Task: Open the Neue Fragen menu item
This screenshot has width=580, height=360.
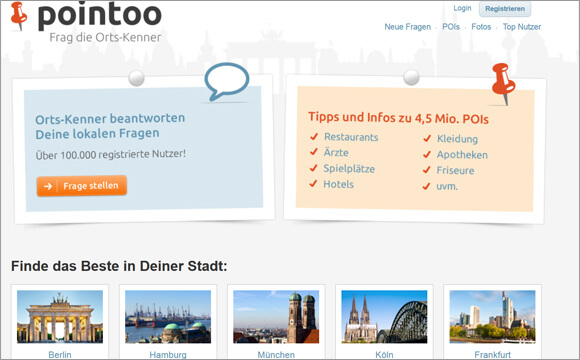Action: [x=408, y=27]
